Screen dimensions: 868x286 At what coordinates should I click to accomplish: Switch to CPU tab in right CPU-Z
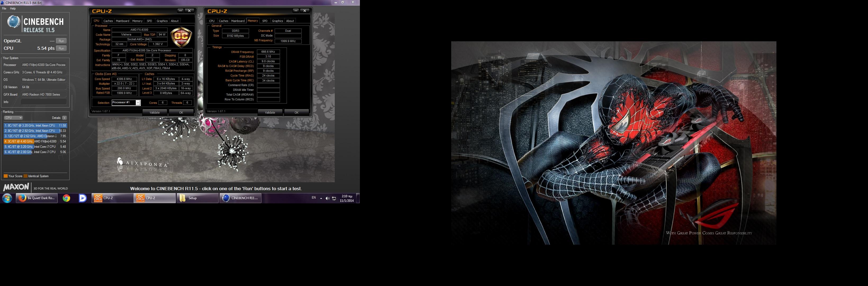click(x=212, y=21)
